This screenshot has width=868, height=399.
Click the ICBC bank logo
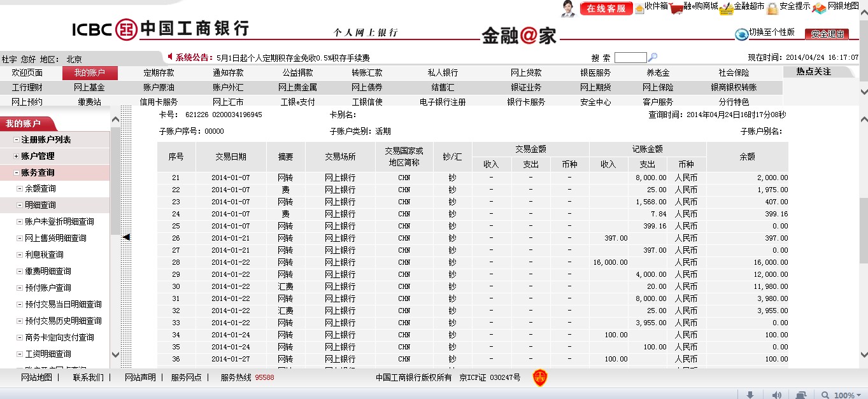[x=160, y=29]
